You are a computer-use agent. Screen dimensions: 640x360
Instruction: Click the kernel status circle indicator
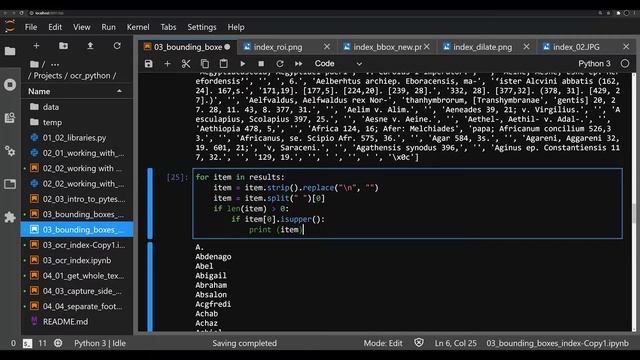point(625,64)
